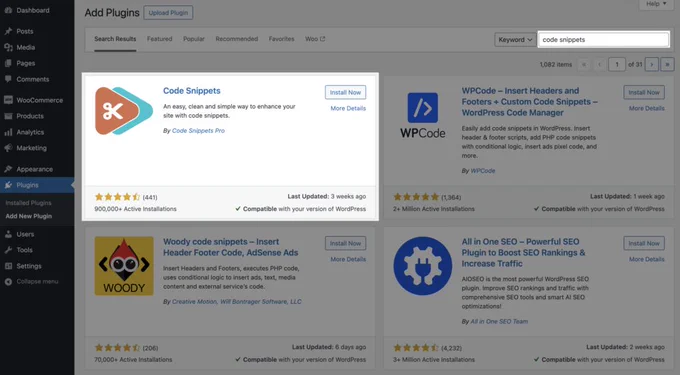Click '2+ Million Active Installations' text
Image resolution: width=680 pixels, height=375 pixels.
[434, 209]
